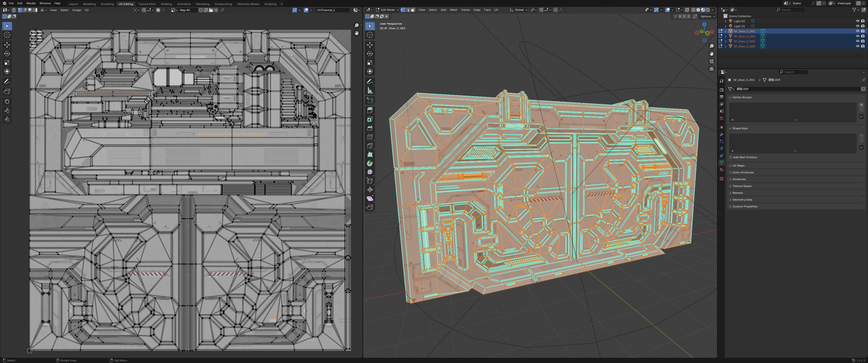
Task: Toggle X mirror in 3D viewport header
Action: 680,16
